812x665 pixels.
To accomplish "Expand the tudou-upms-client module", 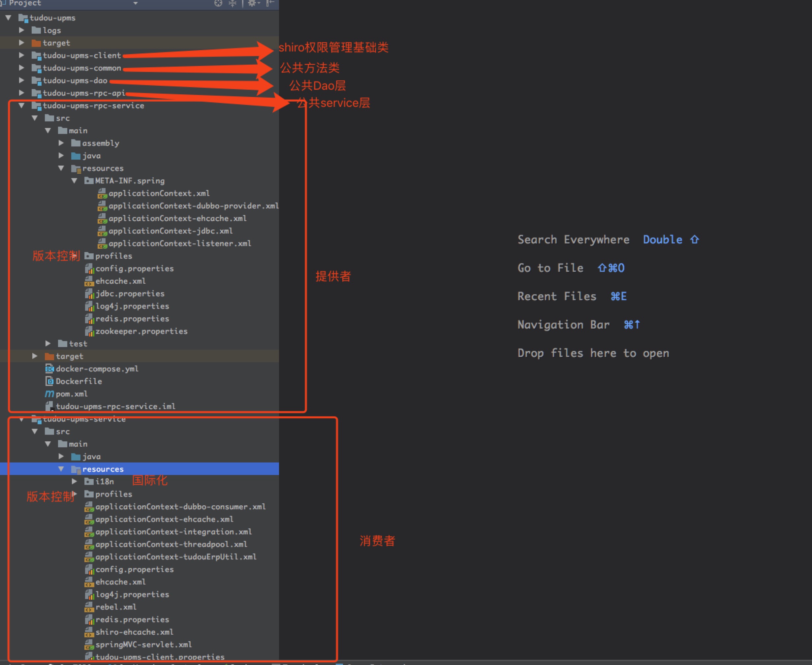I will pos(22,55).
